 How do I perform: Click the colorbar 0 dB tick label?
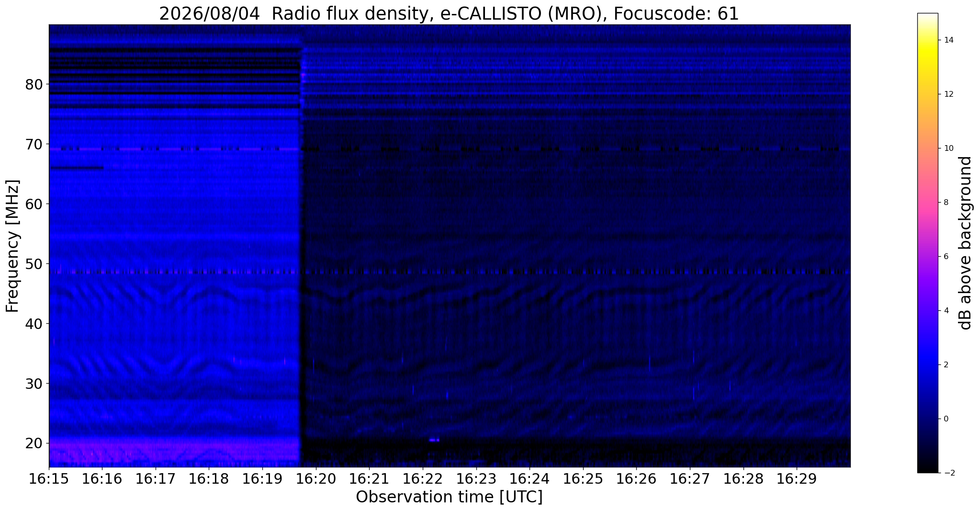tap(946, 419)
